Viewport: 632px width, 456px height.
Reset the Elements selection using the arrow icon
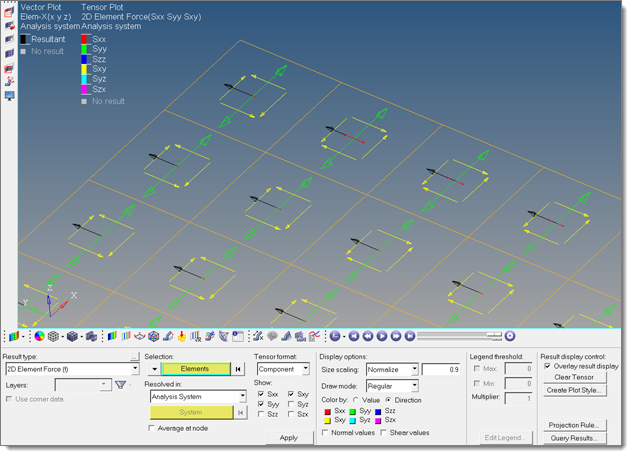tap(238, 369)
